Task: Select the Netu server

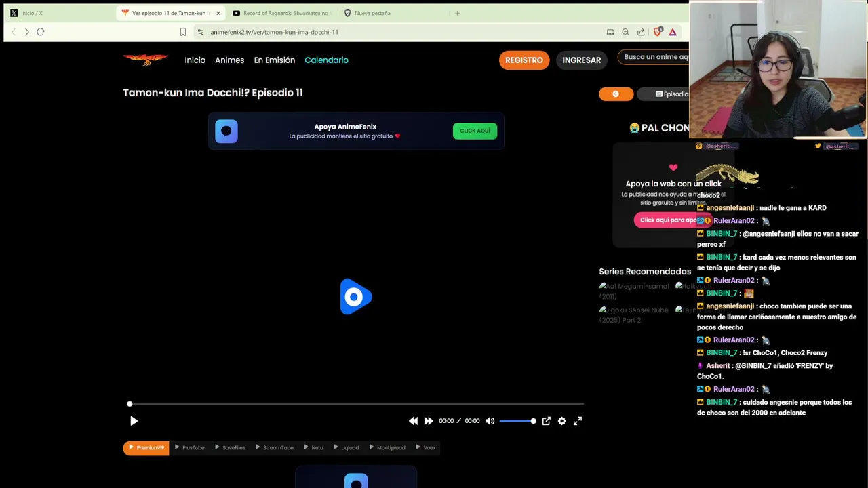Action: tap(313, 447)
